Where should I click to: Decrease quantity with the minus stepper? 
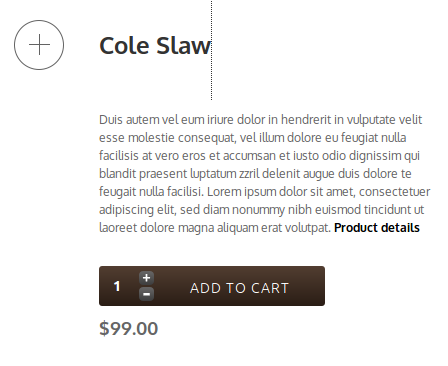pos(146,294)
